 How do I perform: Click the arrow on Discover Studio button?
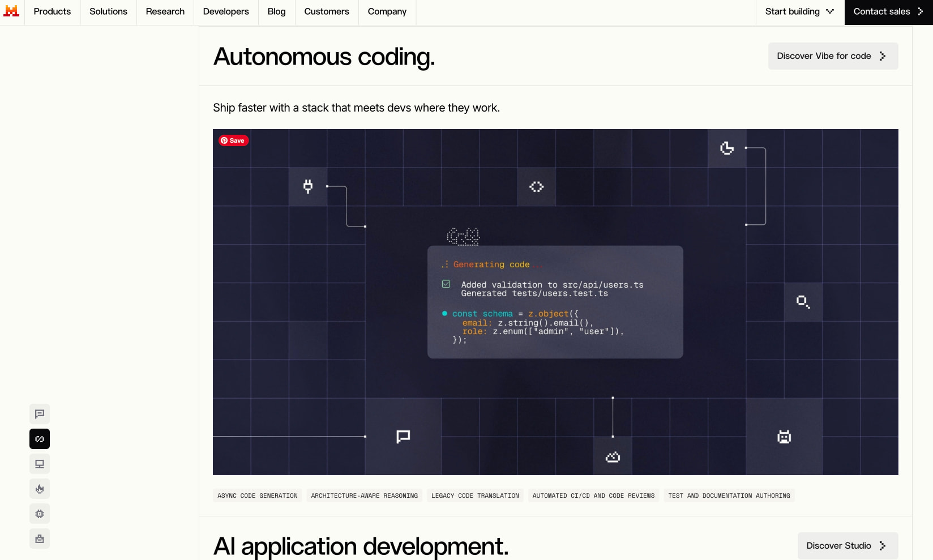(883, 546)
